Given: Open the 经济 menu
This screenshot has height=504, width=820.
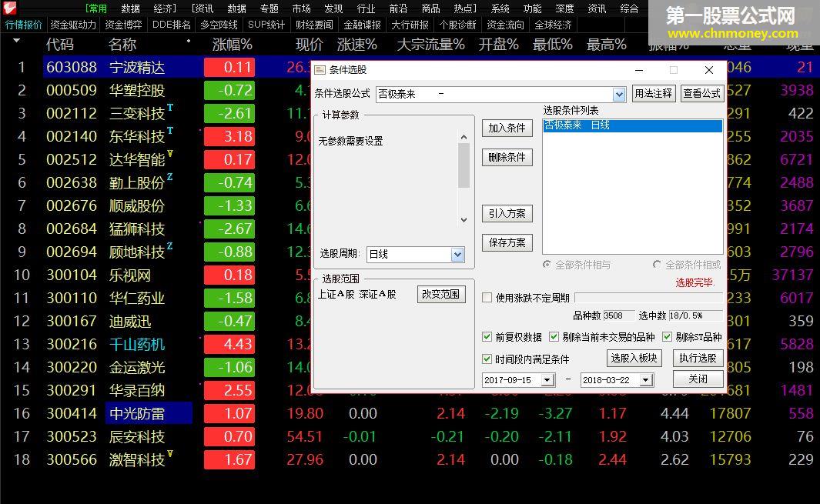Looking at the screenshot, I should 164,9.
